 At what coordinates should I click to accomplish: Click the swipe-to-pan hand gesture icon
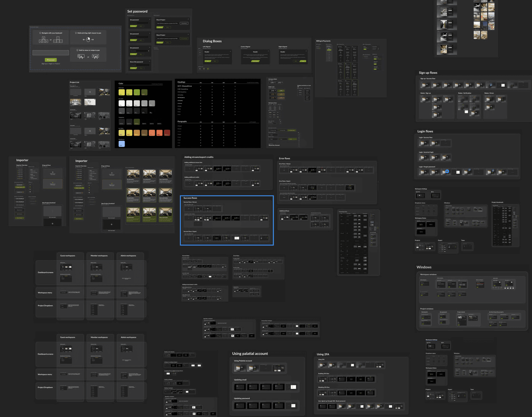click(x=95, y=57)
